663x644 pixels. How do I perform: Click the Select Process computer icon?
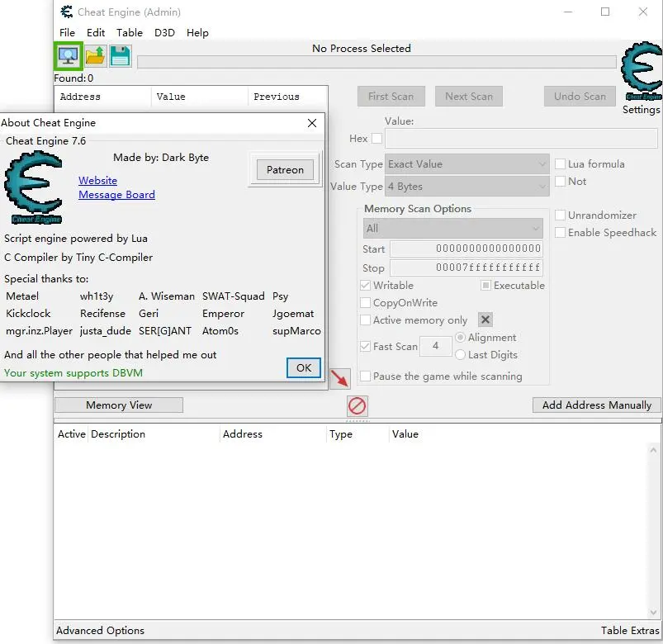(x=68, y=56)
